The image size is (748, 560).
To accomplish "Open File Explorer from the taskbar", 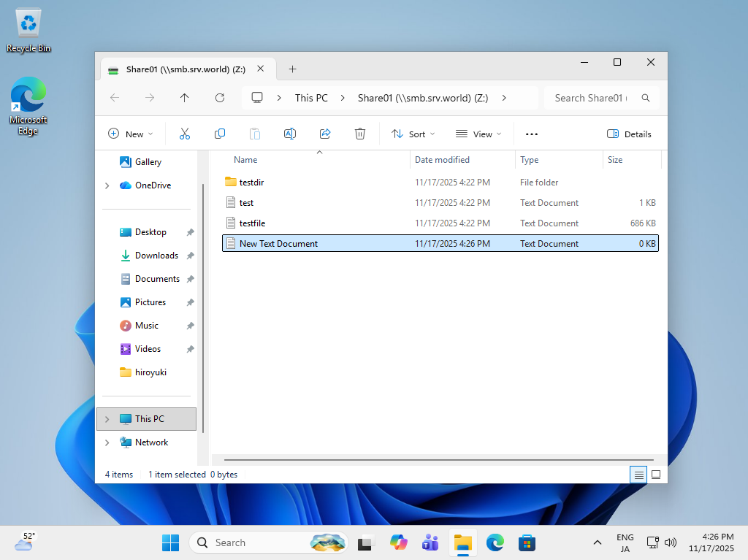I will coord(462,542).
